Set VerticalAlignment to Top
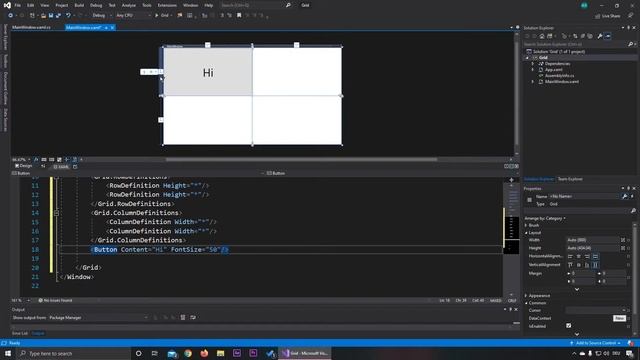640x360 pixels. (570, 265)
